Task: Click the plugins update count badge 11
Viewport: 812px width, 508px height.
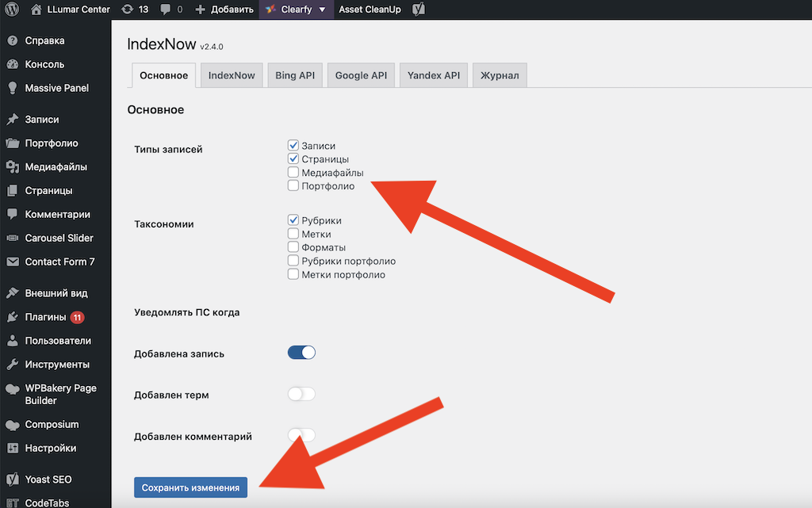Action: (x=77, y=317)
